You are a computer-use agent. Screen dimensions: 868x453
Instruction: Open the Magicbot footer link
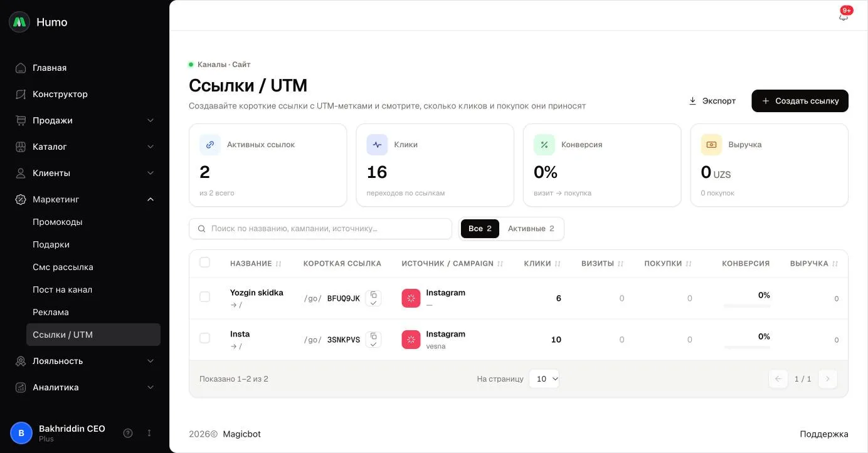click(x=241, y=434)
